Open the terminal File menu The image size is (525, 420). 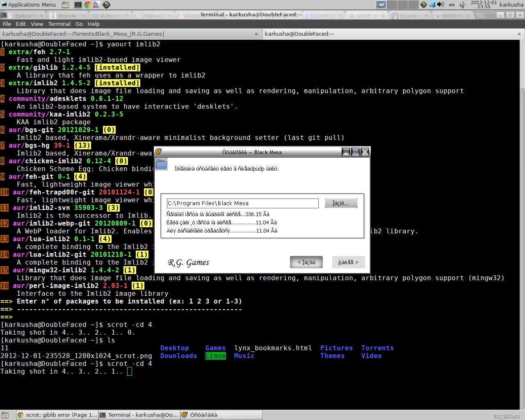click(7, 24)
